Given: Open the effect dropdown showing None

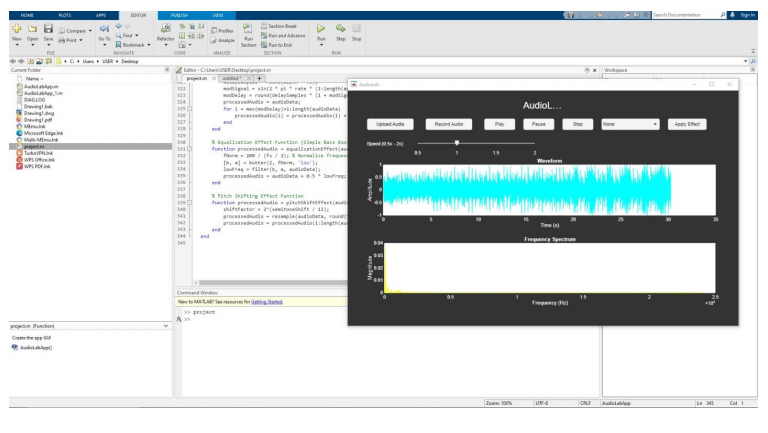Looking at the screenshot, I should pos(630,124).
